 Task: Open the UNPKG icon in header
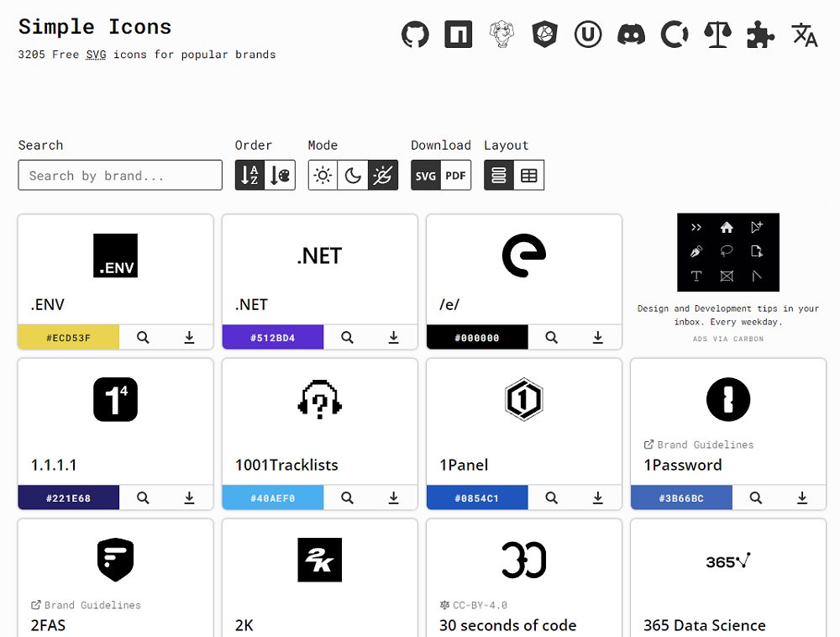(588, 34)
